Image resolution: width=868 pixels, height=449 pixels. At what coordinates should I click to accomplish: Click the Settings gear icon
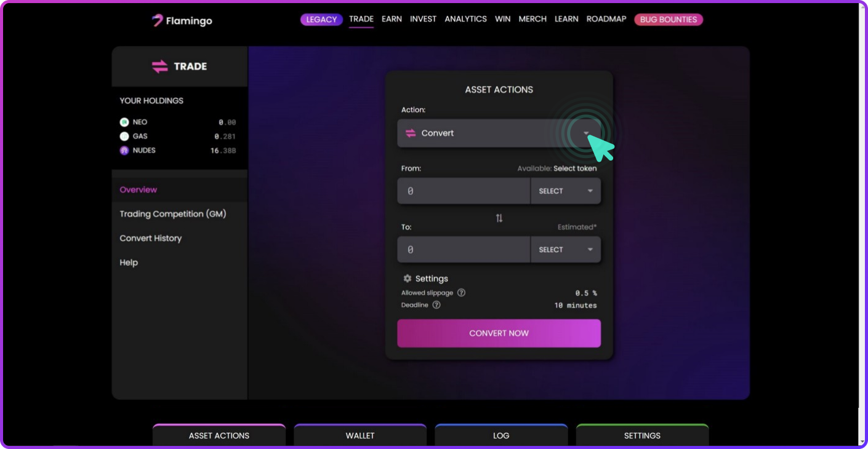[x=407, y=279]
